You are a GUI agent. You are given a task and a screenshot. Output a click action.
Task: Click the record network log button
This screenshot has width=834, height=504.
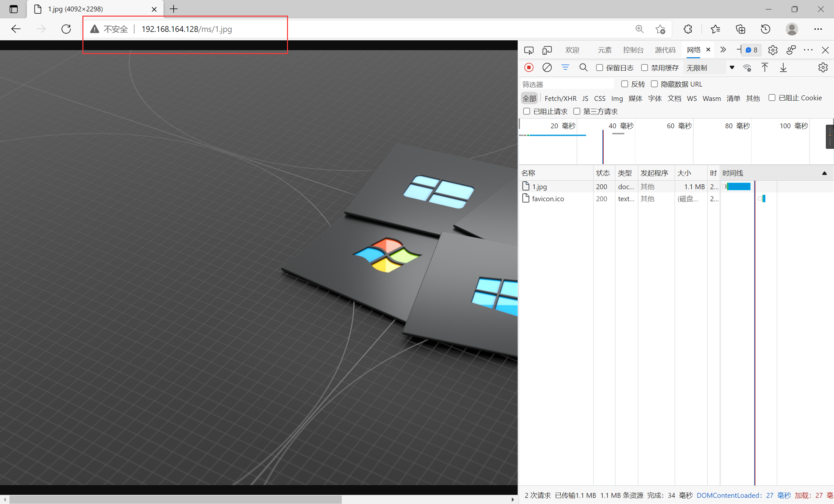click(529, 68)
